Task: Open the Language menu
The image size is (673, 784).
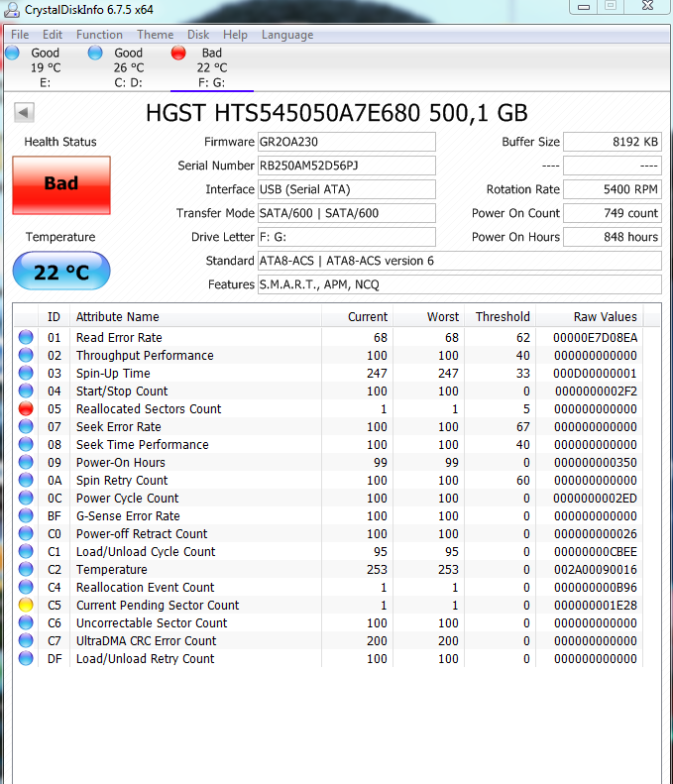Action: [x=287, y=35]
